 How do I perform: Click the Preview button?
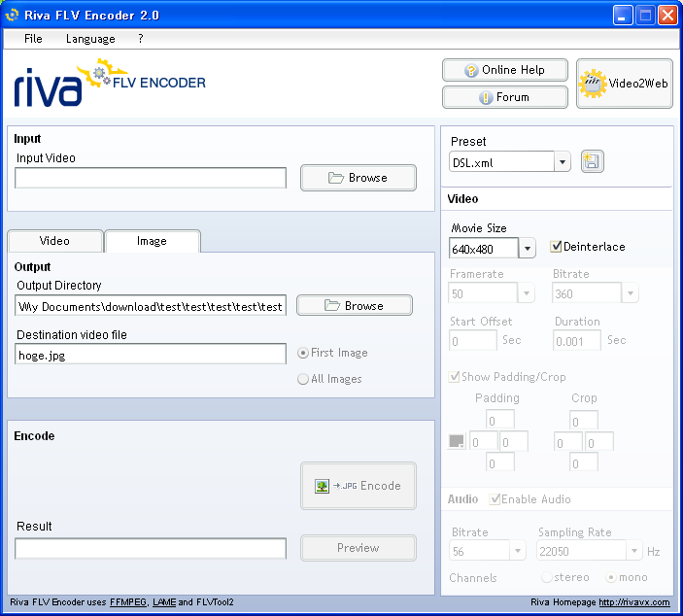click(x=359, y=548)
